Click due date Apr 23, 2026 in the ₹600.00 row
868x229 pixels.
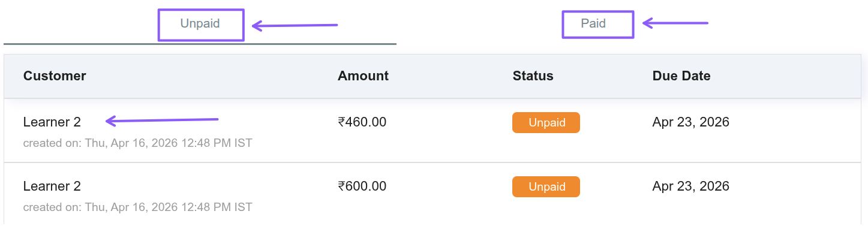click(691, 186)
